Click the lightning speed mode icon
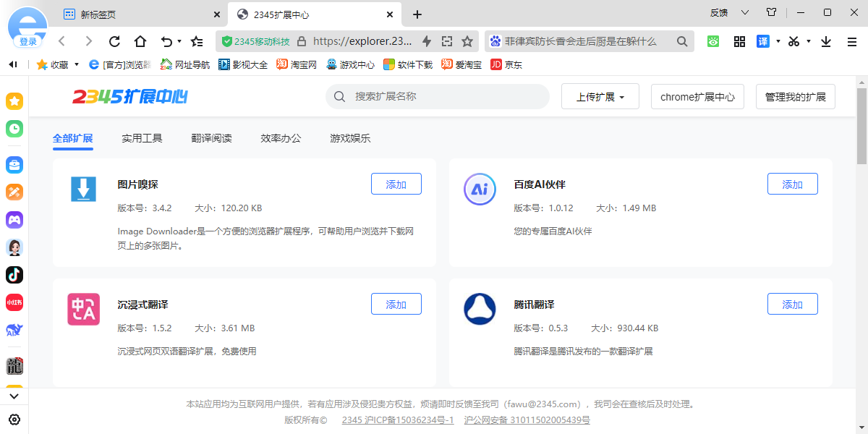 (427, 41)
